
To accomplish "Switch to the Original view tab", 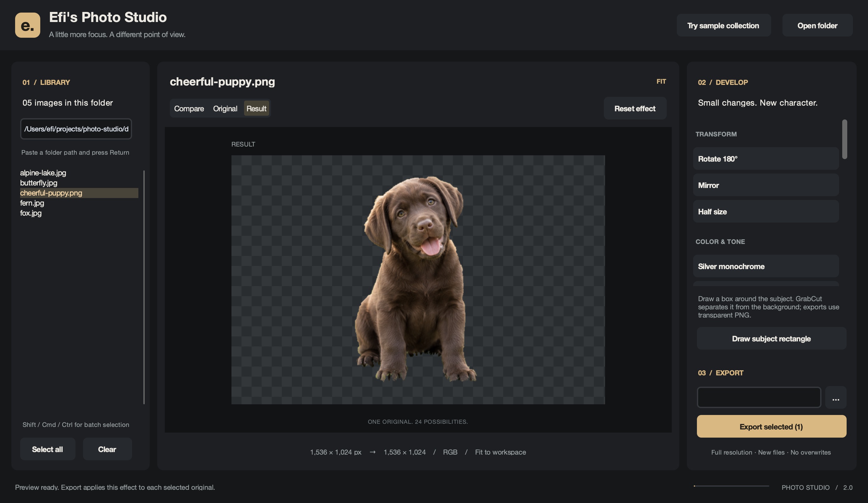I will point(225,108).
